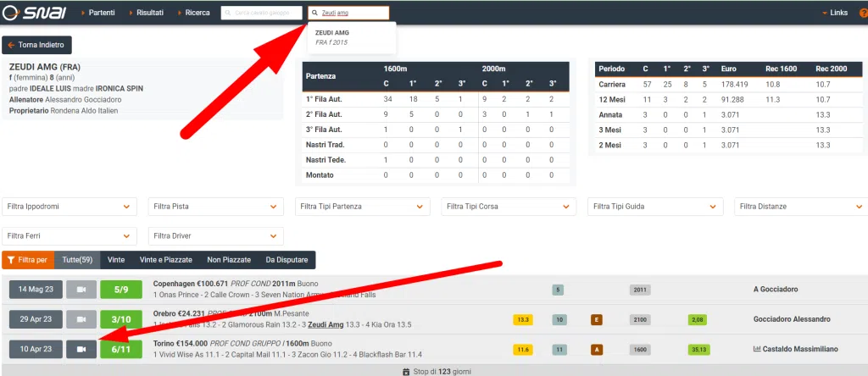Expand Filtra Ferri dropdown
The height and width of the screenshot is (376, 868).
(x=70, y=236)
